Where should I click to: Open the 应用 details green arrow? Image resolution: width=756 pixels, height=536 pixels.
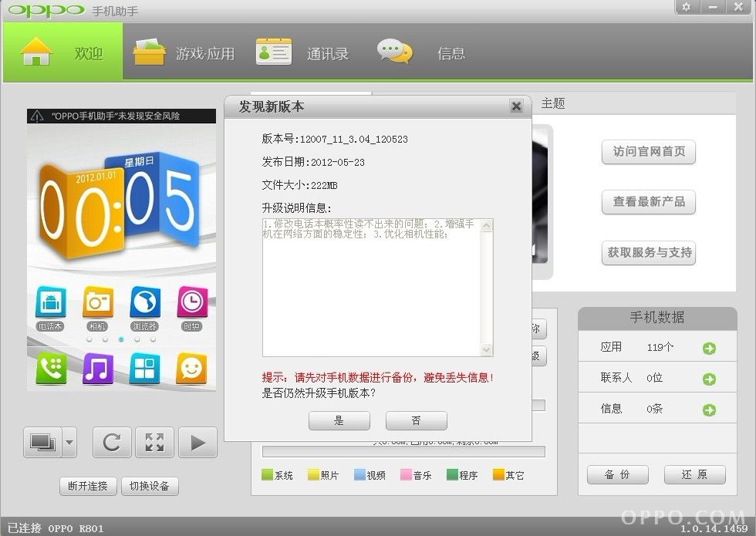click(709, 348)
